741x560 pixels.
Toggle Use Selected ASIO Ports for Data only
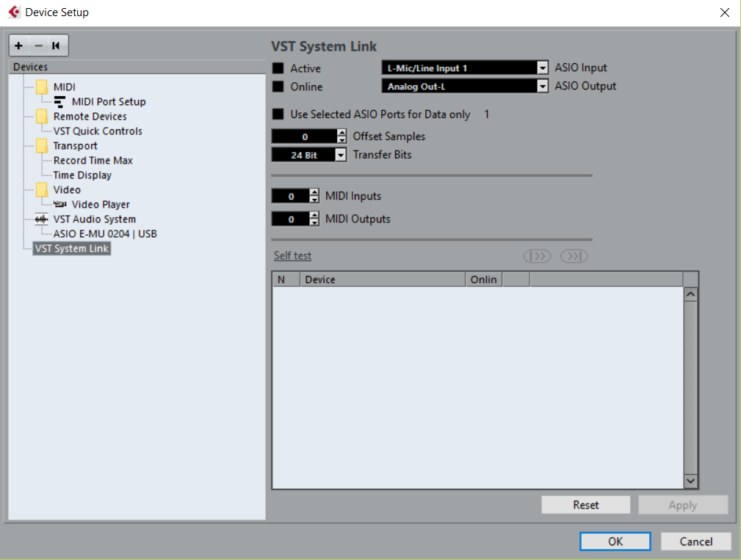[x=278, y=114]
